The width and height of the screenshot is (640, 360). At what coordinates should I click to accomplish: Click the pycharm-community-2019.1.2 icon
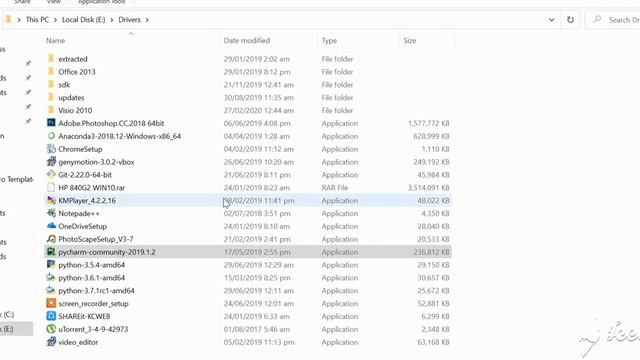[x=51, y=252]
